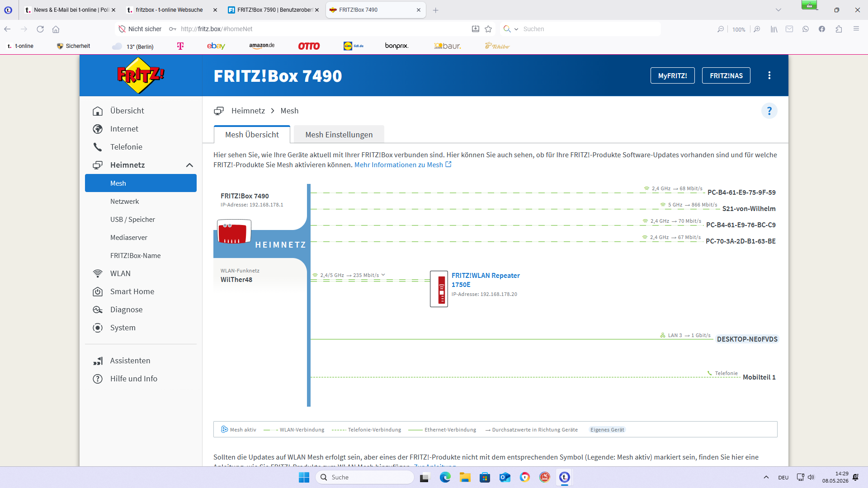Viewport: 868px width, 488px height.
Task: Click the taskbar Suche search box
Action: (365, 477)
